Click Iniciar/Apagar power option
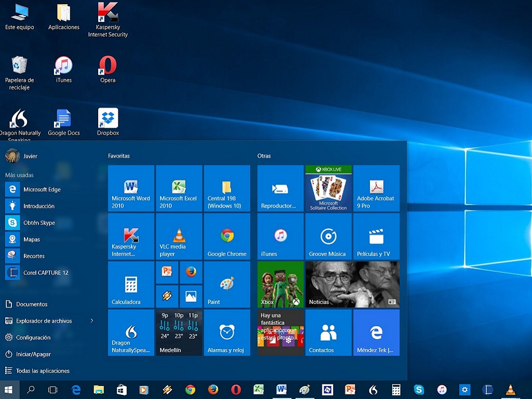Viewport: 532px width, 399px height. [28, 354]
